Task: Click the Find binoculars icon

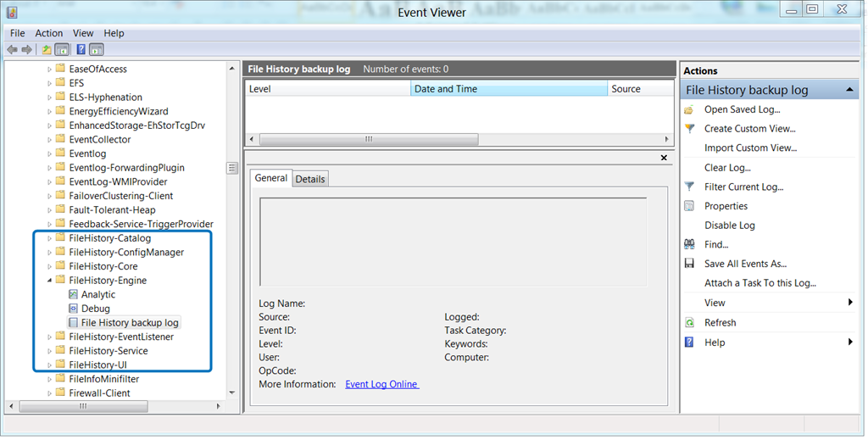Action: (689, 244)
